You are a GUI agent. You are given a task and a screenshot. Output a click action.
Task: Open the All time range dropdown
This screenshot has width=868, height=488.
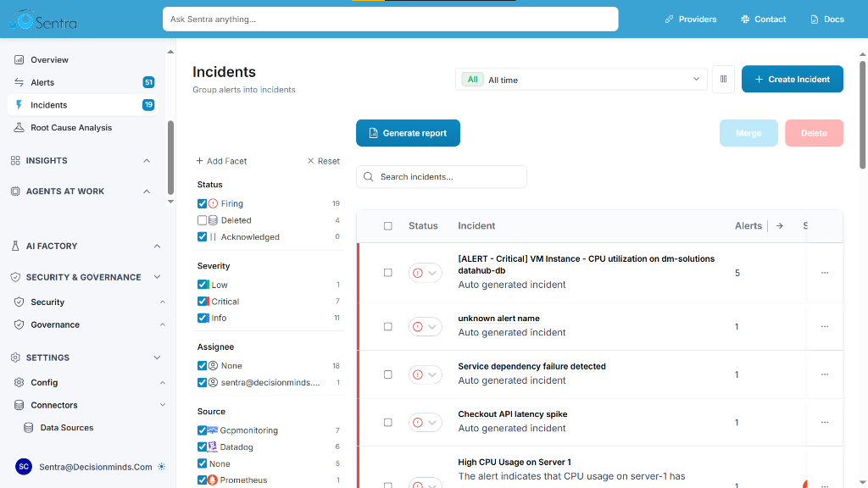coord(581,80)
